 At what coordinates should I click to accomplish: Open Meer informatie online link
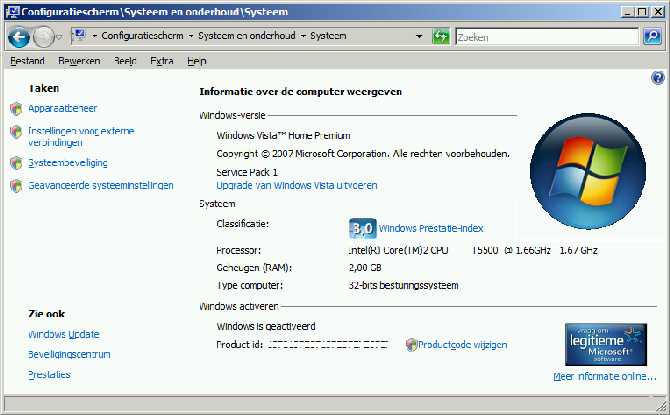point(605,377)
